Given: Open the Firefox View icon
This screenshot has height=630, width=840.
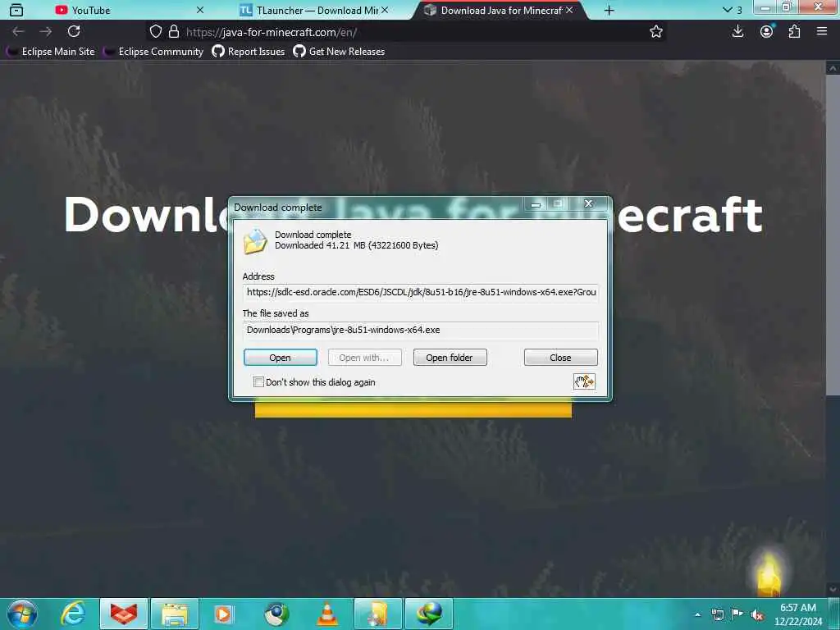Looking at the screenshot, I should tap(16, 10).
